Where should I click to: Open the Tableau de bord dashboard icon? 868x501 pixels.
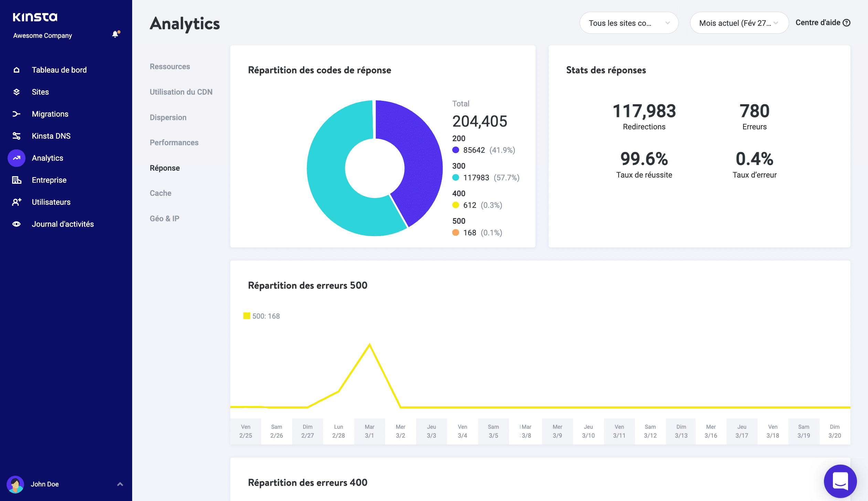(16, 70)
